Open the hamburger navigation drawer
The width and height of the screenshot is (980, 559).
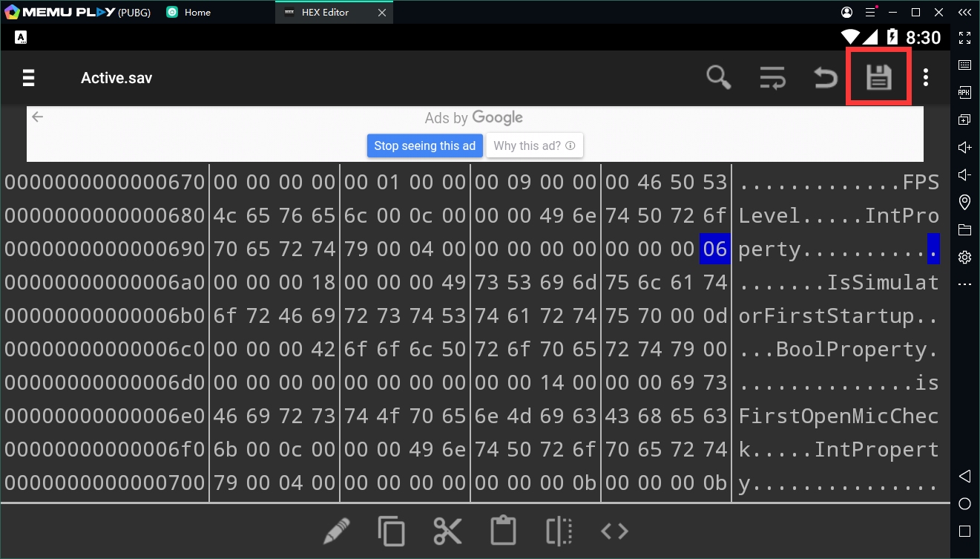coord(29,78)
